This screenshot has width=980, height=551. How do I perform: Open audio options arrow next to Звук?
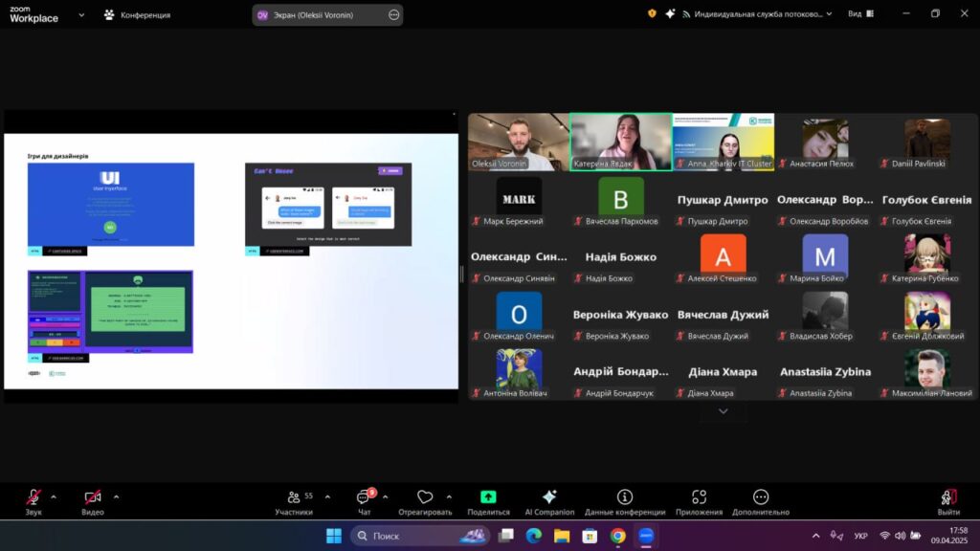(x=54, y=497)
